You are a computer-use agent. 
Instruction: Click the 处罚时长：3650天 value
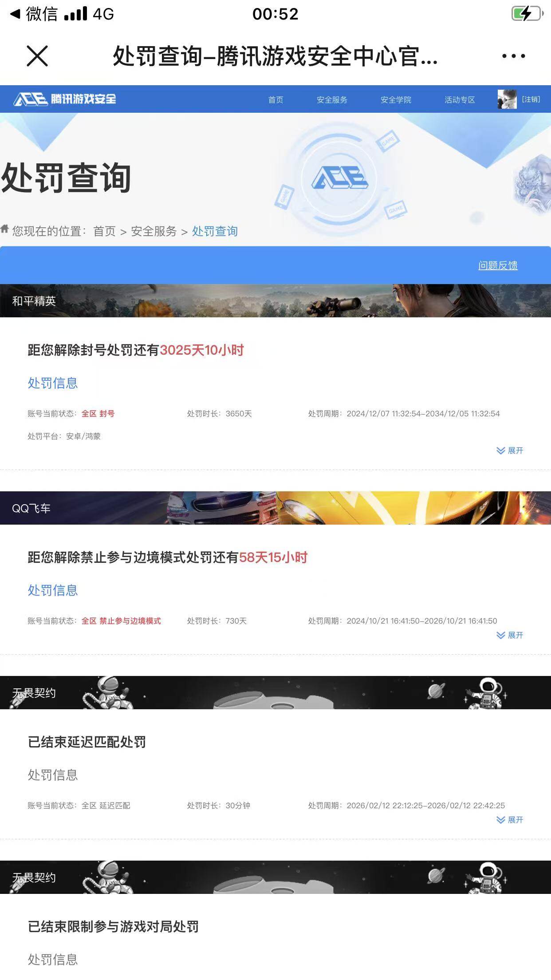[219, 414]
